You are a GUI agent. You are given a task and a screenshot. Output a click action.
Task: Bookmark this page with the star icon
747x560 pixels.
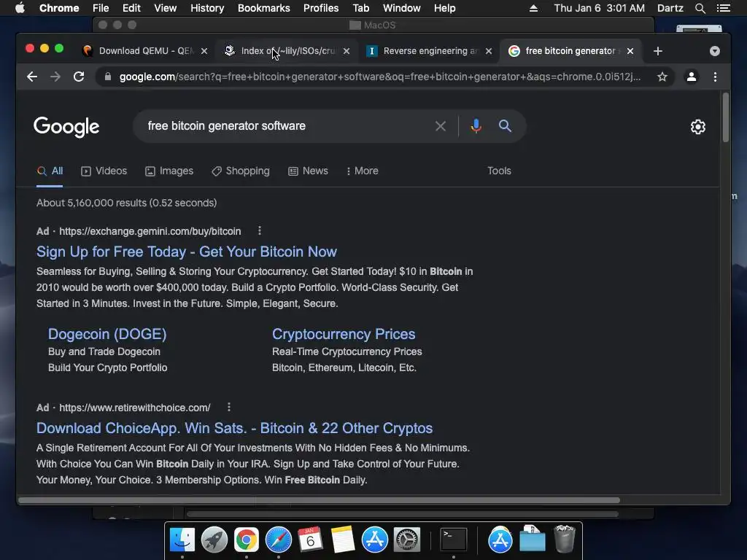pos(662,77)
